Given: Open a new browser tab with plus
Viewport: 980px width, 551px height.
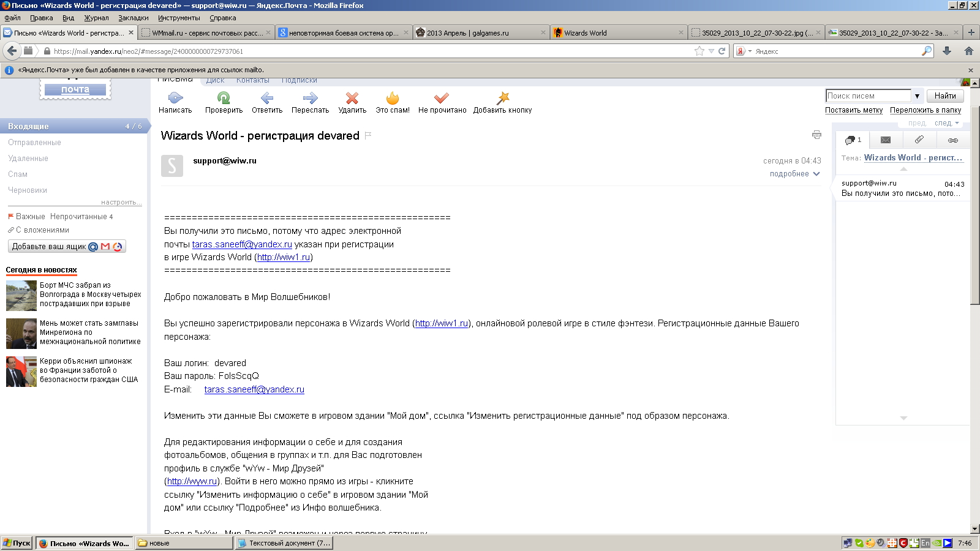Looking at the screenshot, I should (x=971, y=32).
